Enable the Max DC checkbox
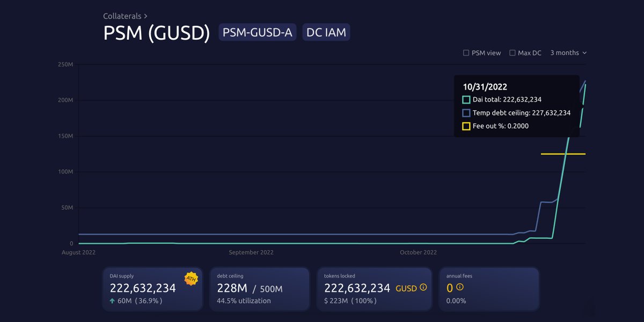This screenshot has width=644, height=322. (513, 53)
